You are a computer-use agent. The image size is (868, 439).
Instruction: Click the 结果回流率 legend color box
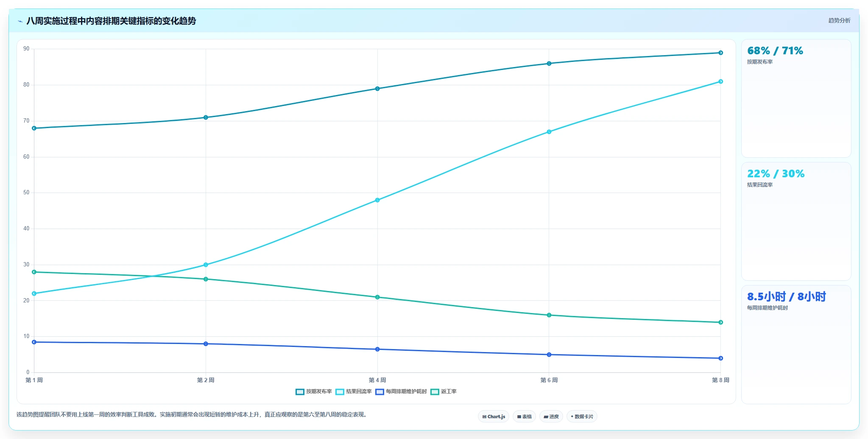click(340, 391)
